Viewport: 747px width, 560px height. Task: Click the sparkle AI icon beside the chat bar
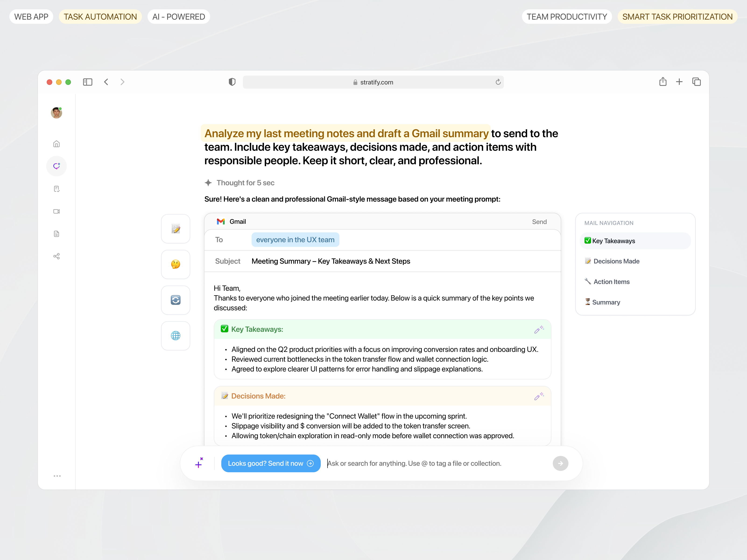(x=199, y=463)
